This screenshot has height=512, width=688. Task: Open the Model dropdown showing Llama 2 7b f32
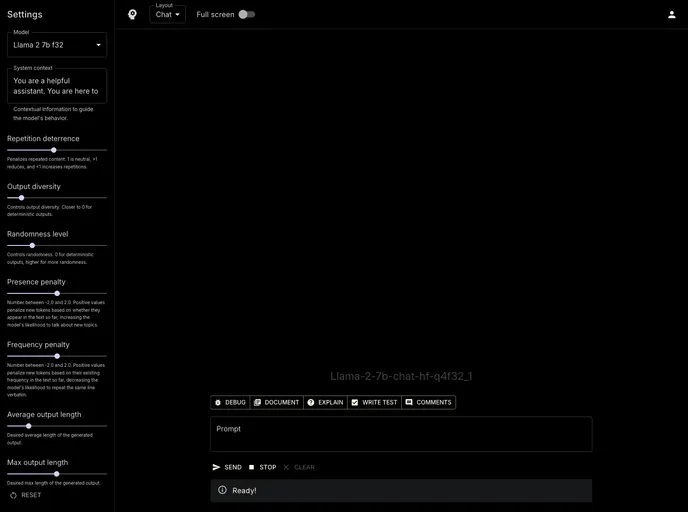click(57, 45)
